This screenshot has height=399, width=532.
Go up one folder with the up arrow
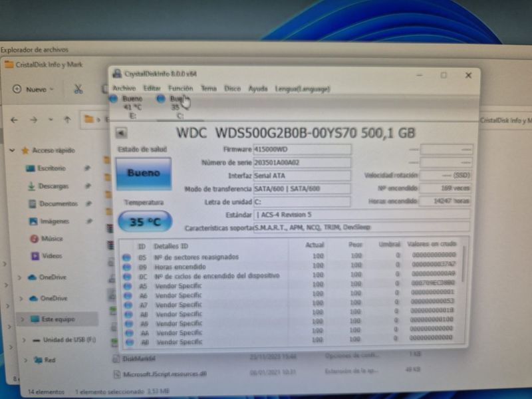click(x=67, y=120)
